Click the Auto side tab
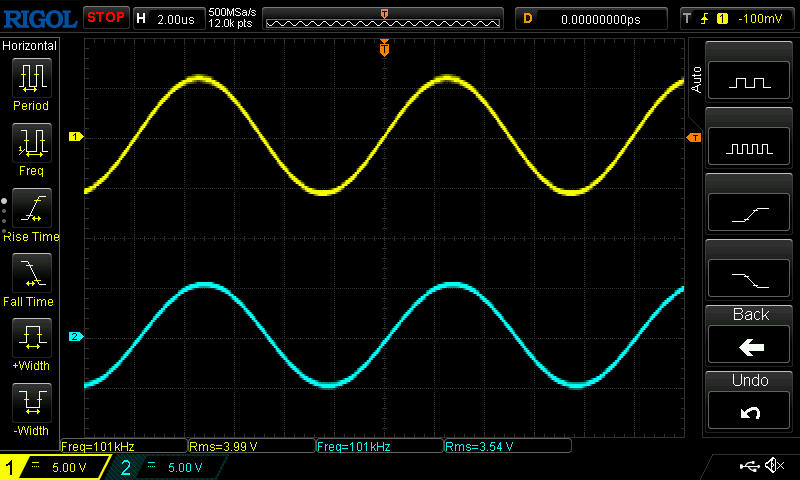 click(x=696, y=80)
